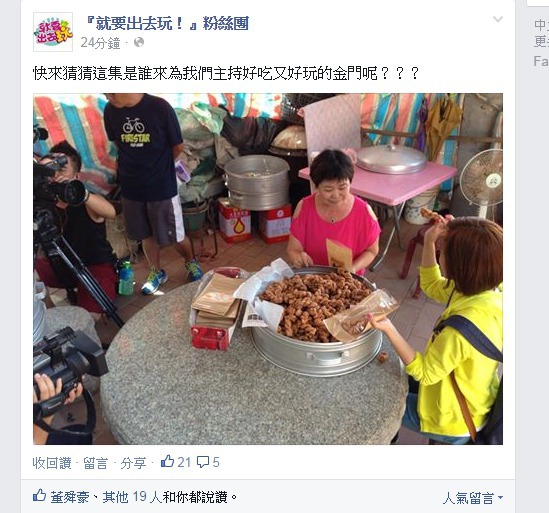Viewport: 549px width, 513px height.
Task: Click the 留言 comment link
Action: 95,463
